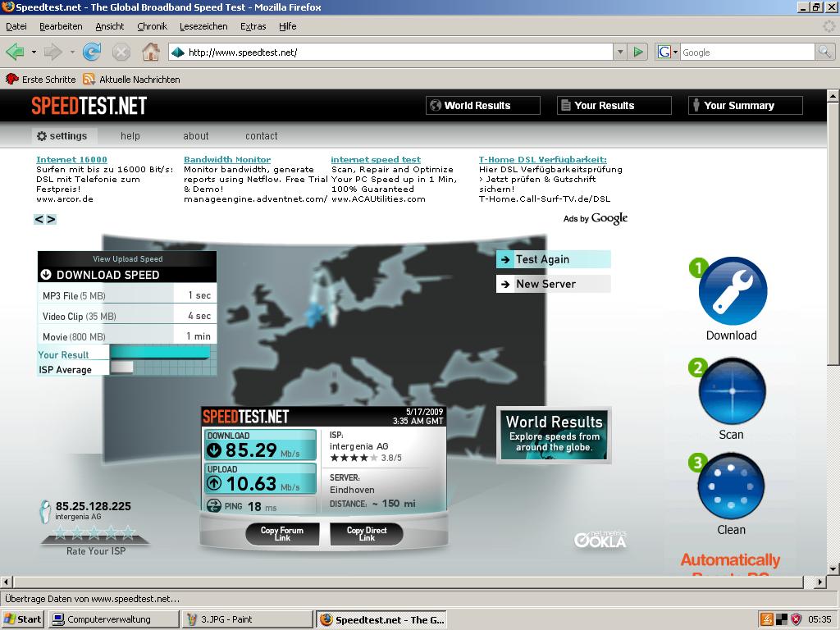Click the green Go arrow beside address bar
The width and height of the screenshot is (840, 630).
click(x=638, y=52)
